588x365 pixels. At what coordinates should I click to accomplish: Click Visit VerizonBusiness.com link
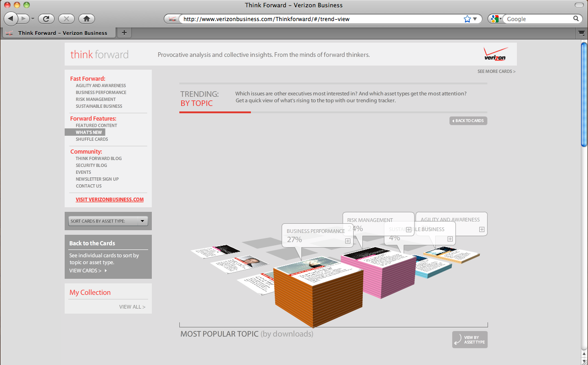110,199
